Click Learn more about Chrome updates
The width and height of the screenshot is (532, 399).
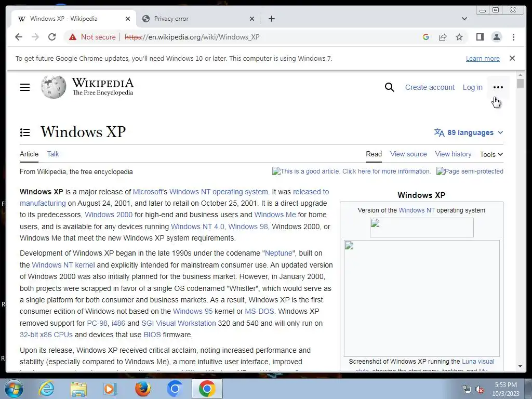(x=483, y=58)
